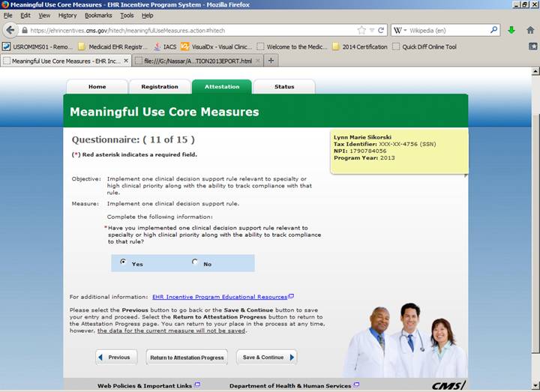540x392 pixels.
Task: Click the bookmark star in address bar
Action: point(361,30)
